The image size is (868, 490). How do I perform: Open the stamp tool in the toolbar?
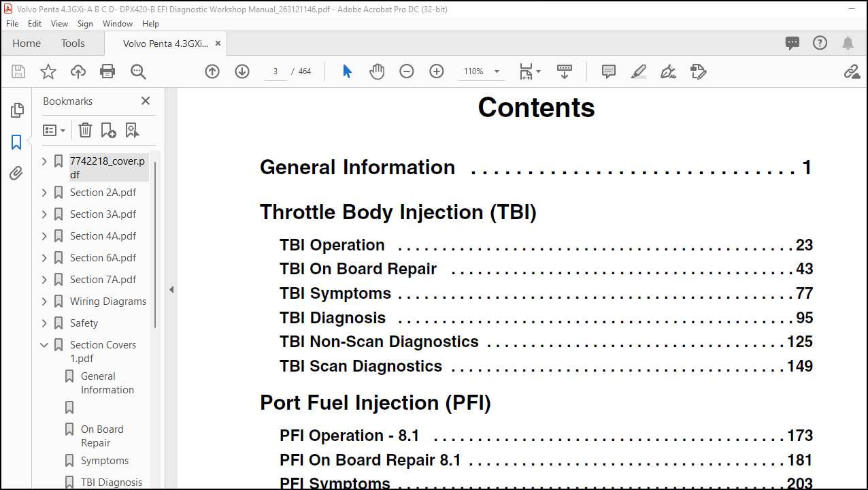(x=698, y=71)
